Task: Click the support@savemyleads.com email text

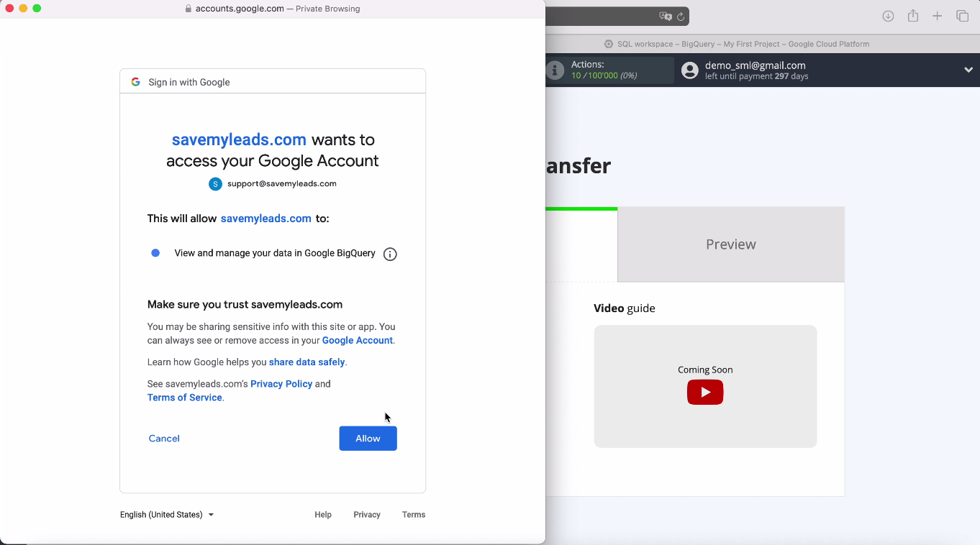Action: coord(282,184)
